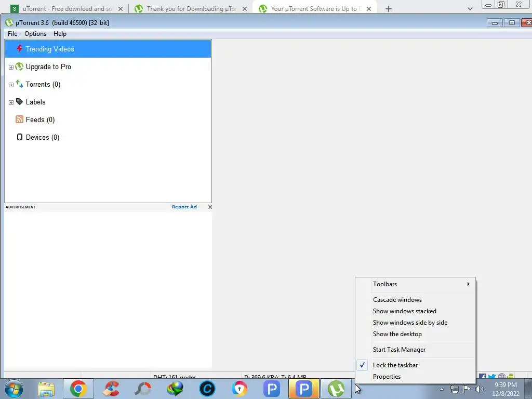Viewport: 532px width, 399px height.
Task: Open the Help menu
Action: tap(60, 34)
